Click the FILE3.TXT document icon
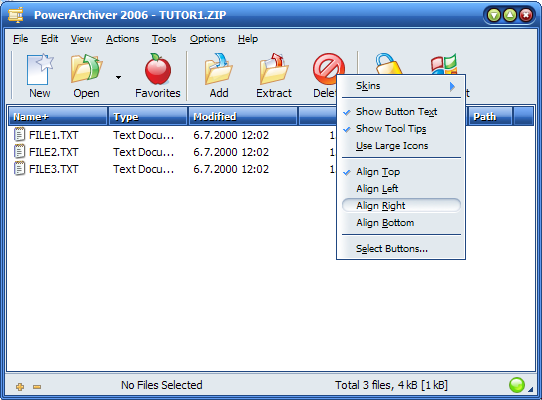 click(19, 169)
